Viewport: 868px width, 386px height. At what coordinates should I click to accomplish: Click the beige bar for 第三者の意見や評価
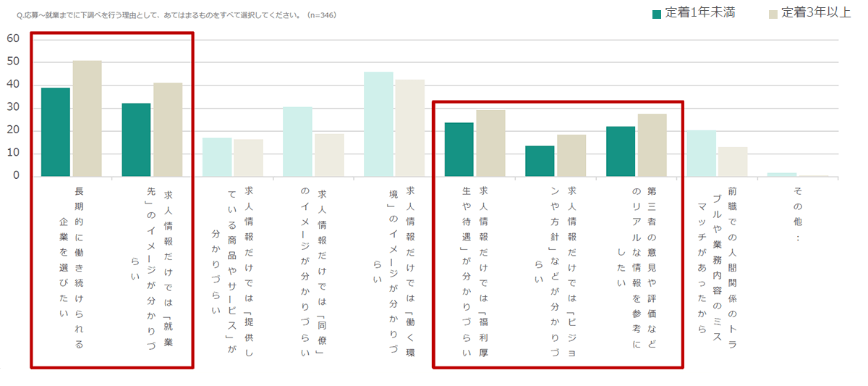[652, 146]
